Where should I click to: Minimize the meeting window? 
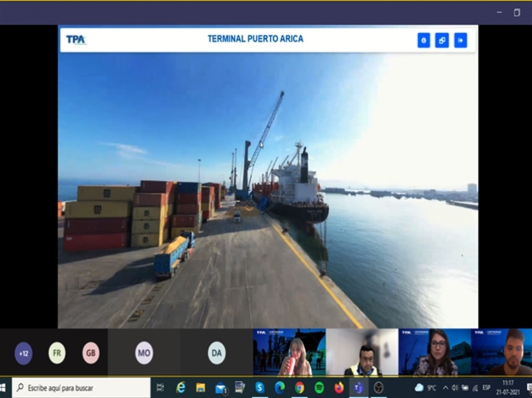[x=499, y=13]
